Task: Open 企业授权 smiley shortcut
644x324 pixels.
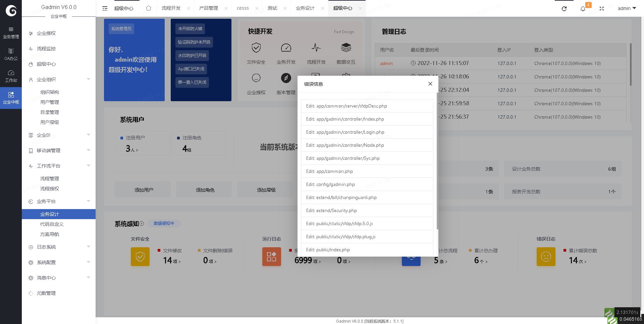Action: pyautogui.click(x=256, y=78)
